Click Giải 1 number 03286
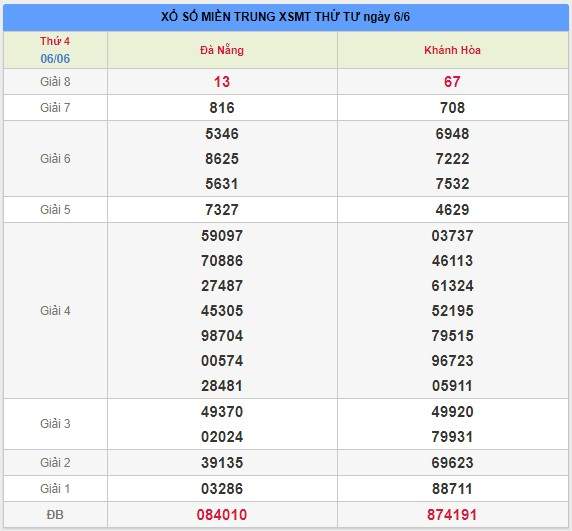The height and width of the screenshot is (531, 572). pyautogui.click(x=222, y=489)
